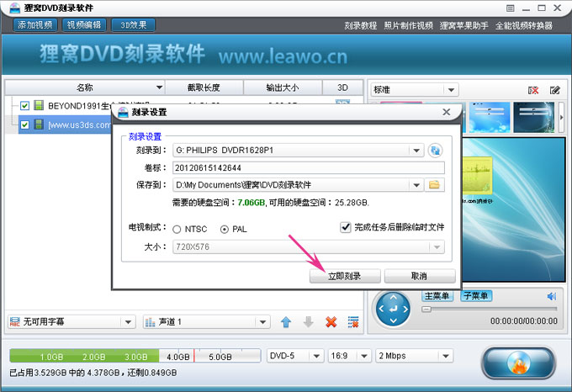The width and height of the screenshot is (572, 392).
Task: Open the 狸窝苹果助手 link
Action: coord(463,25)
